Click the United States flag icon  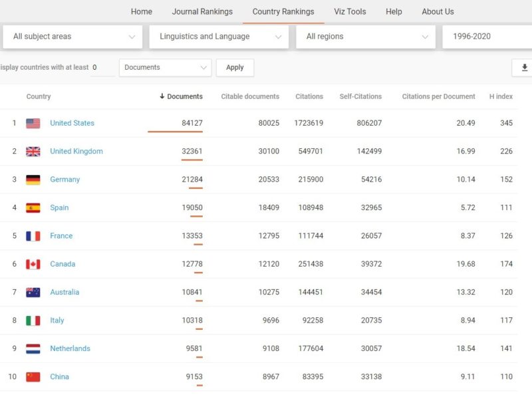[x=33, y=123]
